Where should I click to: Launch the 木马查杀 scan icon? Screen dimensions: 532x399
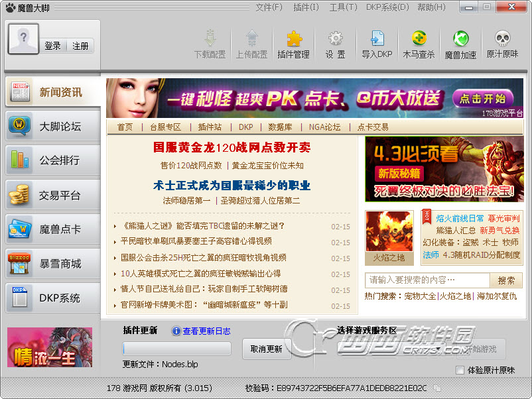[419, 38]
